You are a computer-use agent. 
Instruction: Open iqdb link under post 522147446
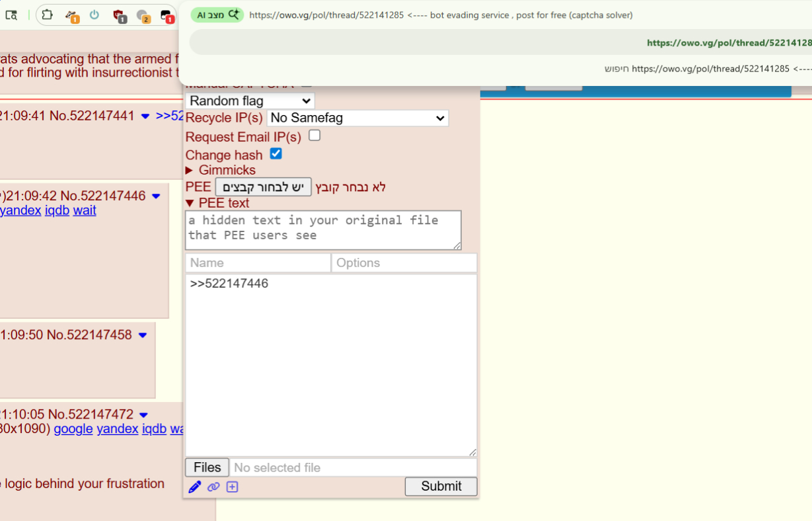(57, 210)
